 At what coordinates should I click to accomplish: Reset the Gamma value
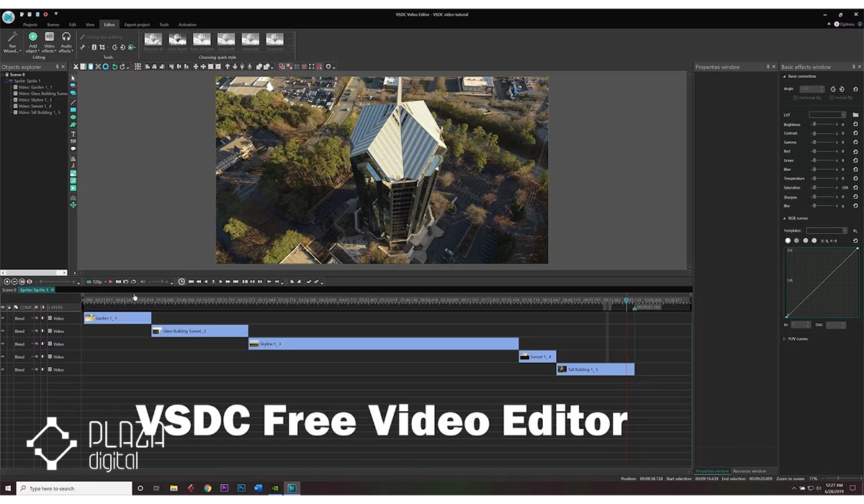[x=855, y=143]
